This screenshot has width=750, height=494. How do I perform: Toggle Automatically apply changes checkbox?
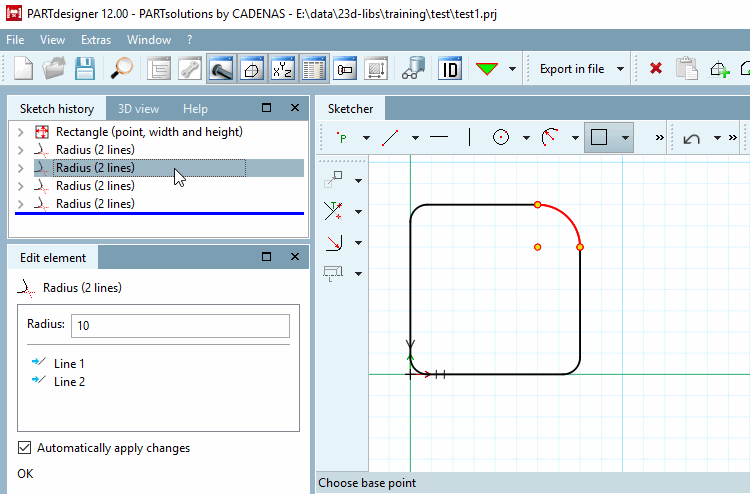point(26,448)
